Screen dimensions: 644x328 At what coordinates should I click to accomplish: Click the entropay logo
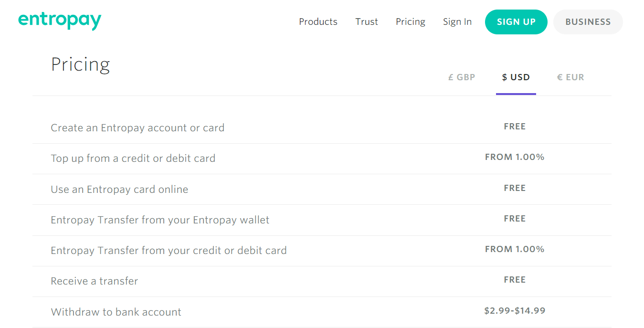[x=60, y=21]
